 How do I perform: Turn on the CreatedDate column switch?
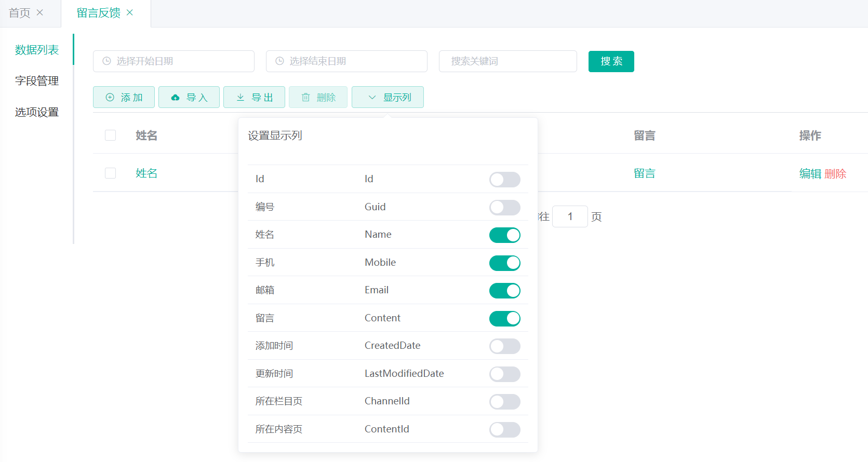coord(504,346)
